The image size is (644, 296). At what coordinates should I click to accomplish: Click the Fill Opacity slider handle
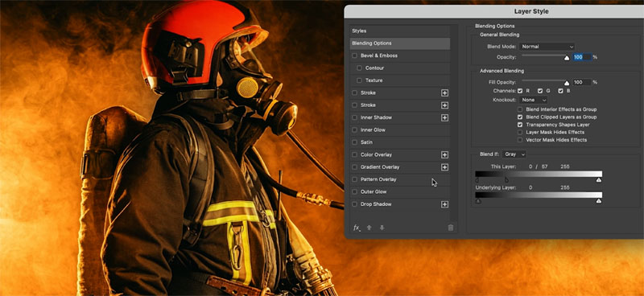(567, 83)
